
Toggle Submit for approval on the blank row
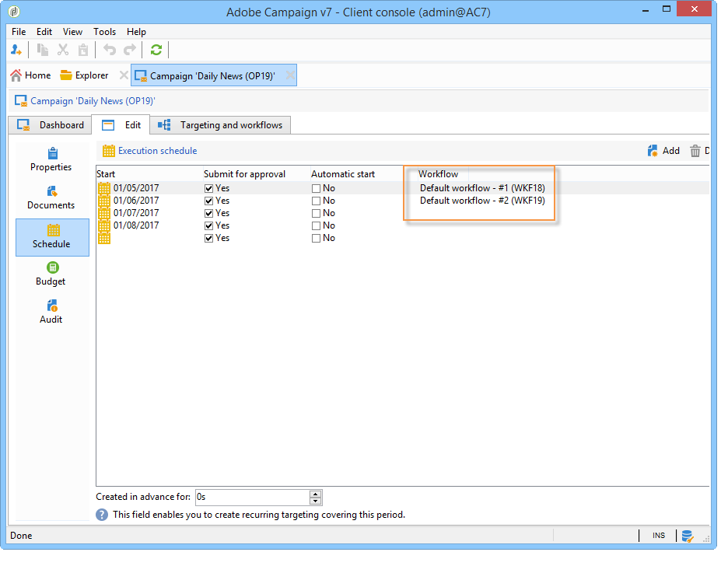click(x=209, y=238)
